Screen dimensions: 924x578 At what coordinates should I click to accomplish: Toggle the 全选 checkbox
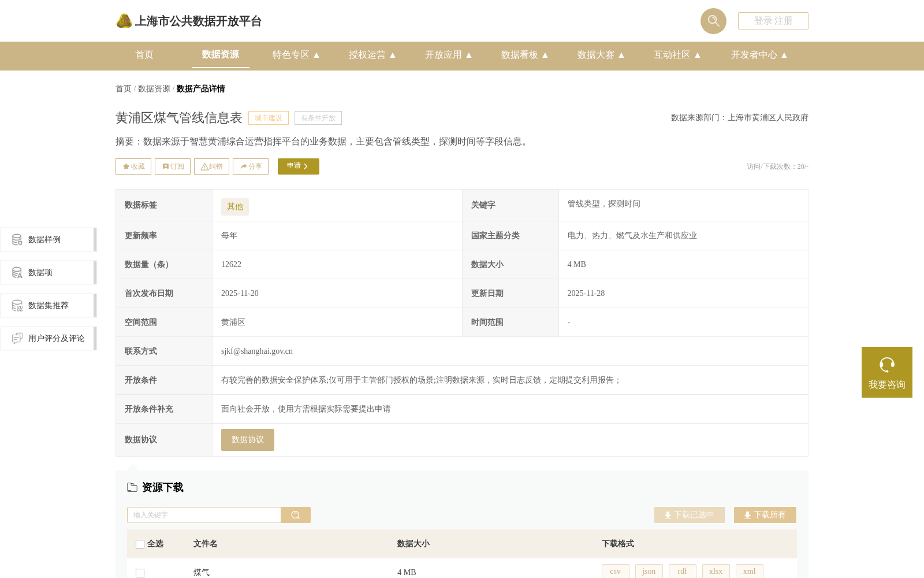click(140, 544)
